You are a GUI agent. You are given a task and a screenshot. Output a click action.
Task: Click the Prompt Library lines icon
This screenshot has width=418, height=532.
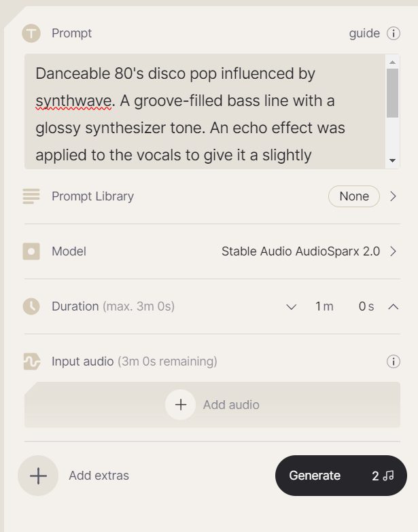tap(31, 196)
